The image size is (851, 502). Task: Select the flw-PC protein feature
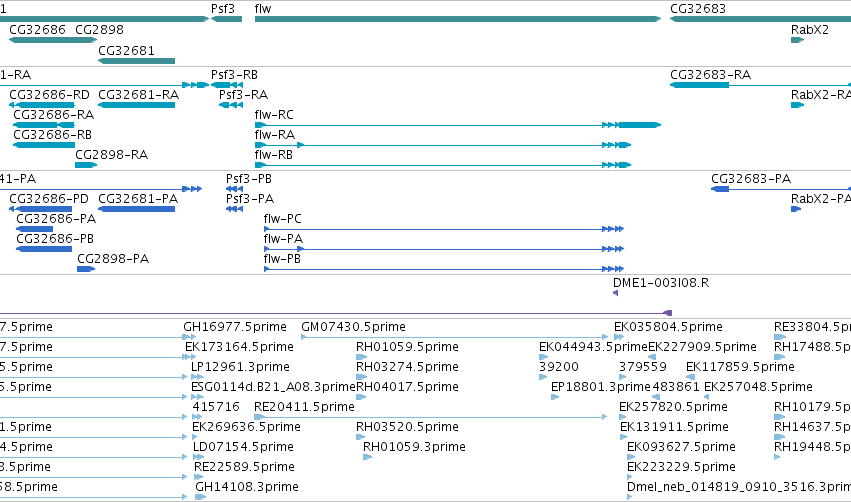[444, 229]
